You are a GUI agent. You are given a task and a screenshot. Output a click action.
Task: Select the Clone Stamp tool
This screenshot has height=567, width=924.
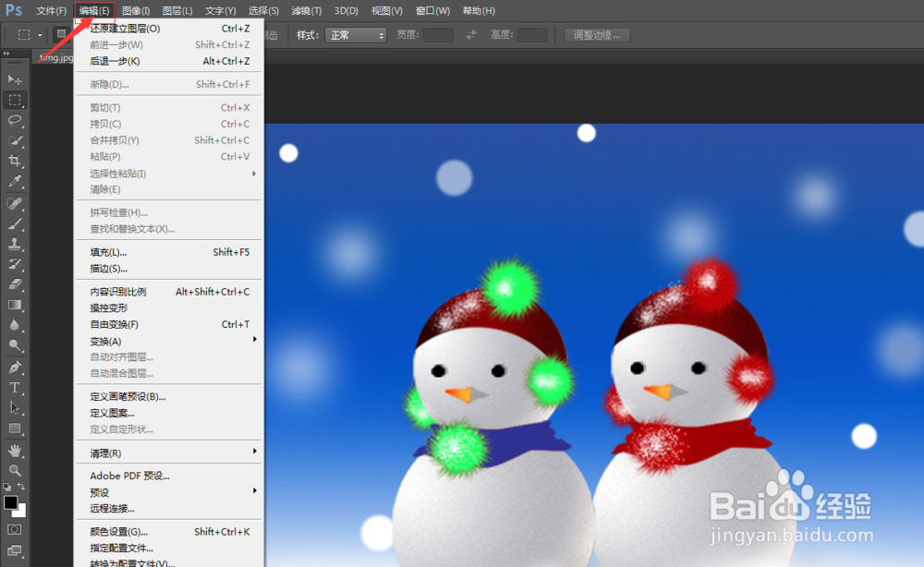15,244
